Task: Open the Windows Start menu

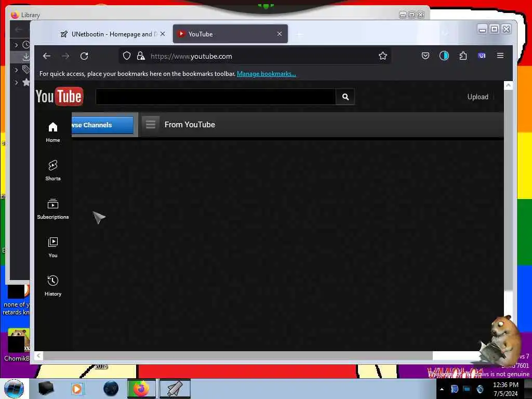Action: tap(14, 389)
